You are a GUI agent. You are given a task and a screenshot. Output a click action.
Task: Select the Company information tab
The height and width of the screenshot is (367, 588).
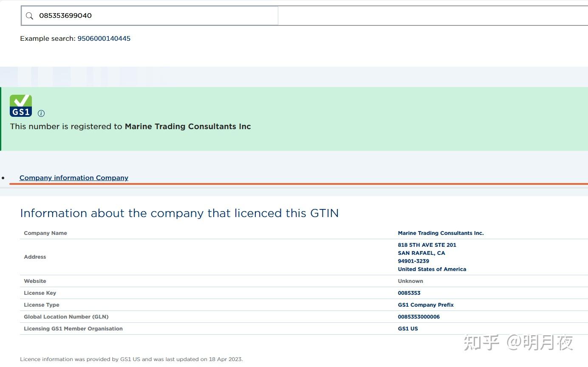coord(74,178)
